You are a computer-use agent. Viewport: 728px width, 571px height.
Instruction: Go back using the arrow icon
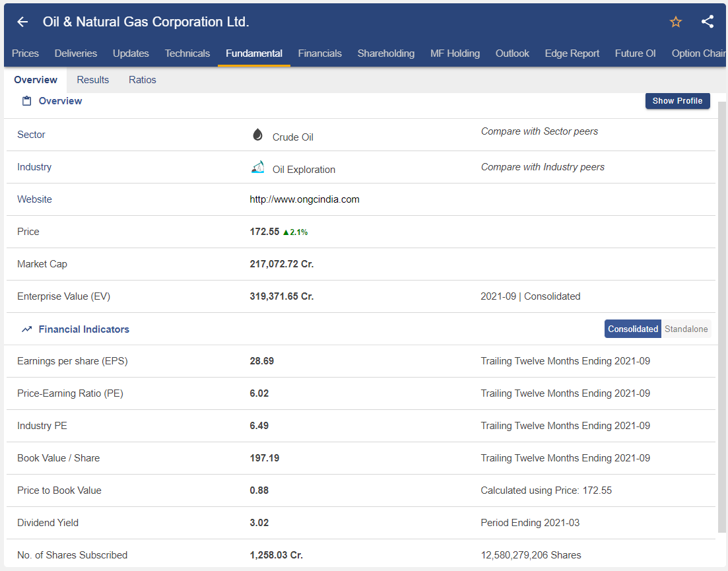(x=22, y=22)
